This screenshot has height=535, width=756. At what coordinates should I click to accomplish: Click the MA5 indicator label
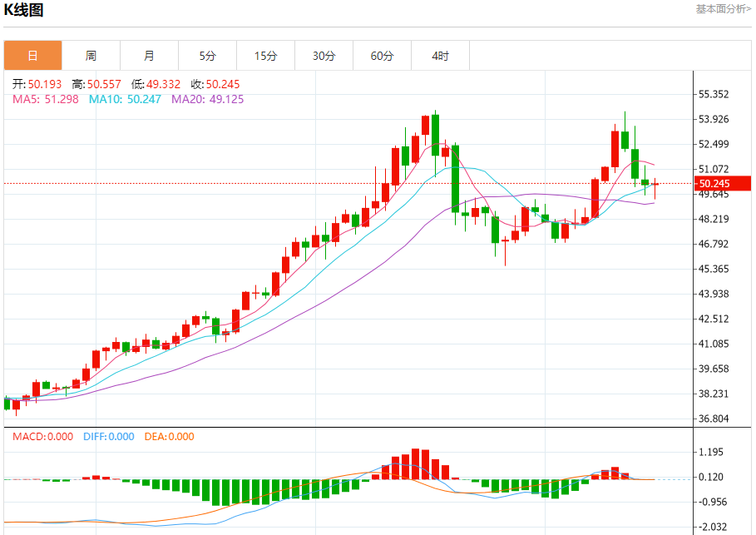(x=45, y=99)
